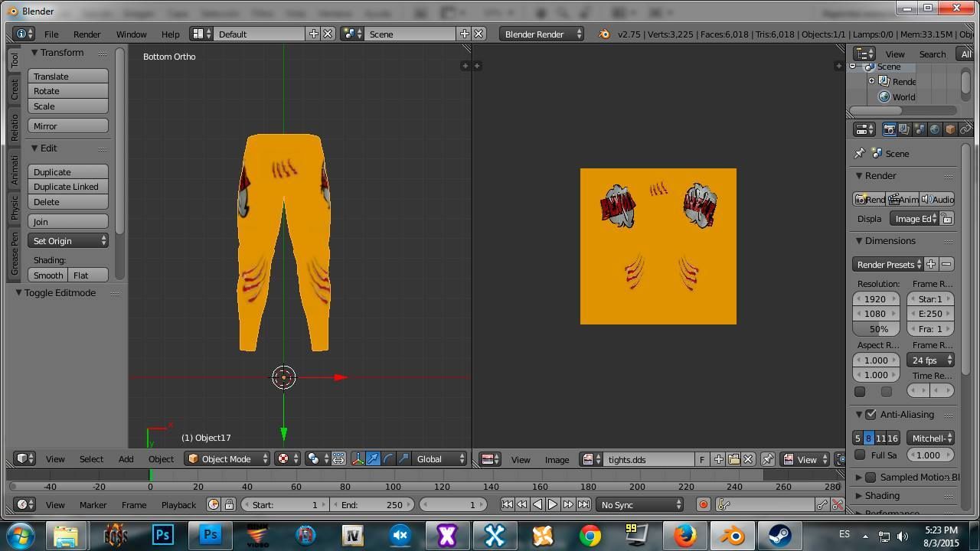Select the Render properties camera tab
The height and width of the screenshot is (551, 980).
(889, 129)
